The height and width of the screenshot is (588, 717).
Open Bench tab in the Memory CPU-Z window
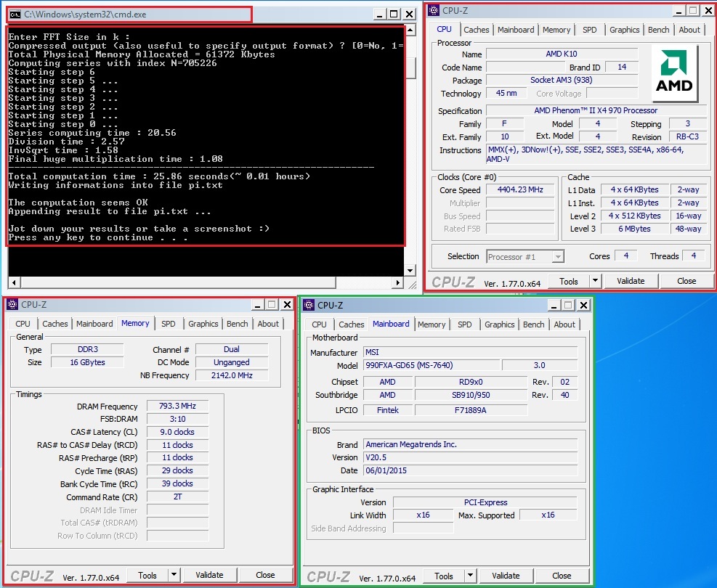(238, 324)
